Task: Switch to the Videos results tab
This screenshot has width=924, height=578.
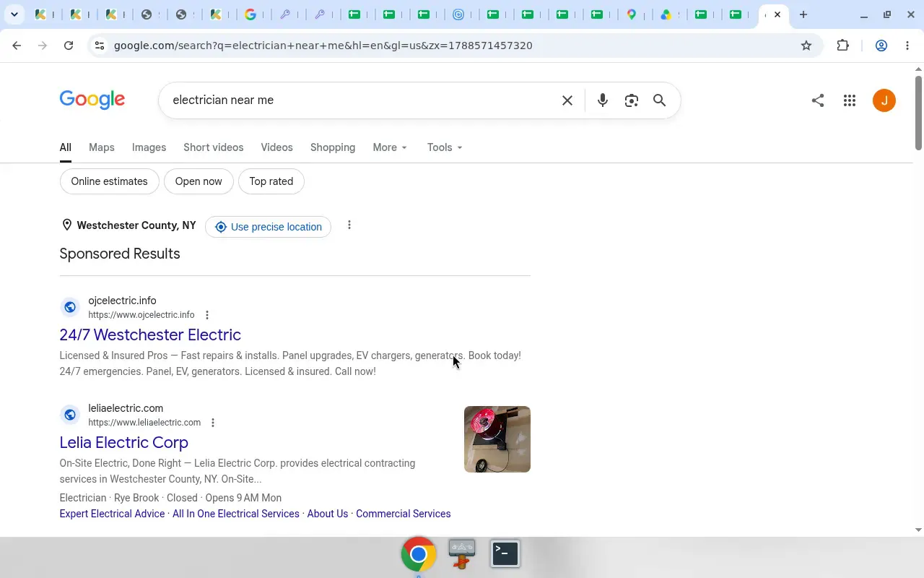Action: 277,147
